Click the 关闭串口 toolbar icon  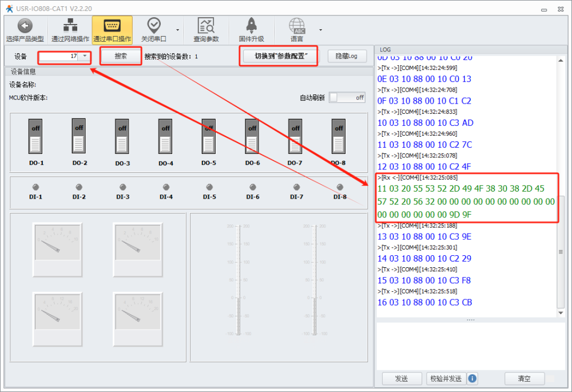pyautogui.click(x=153, y=26)
